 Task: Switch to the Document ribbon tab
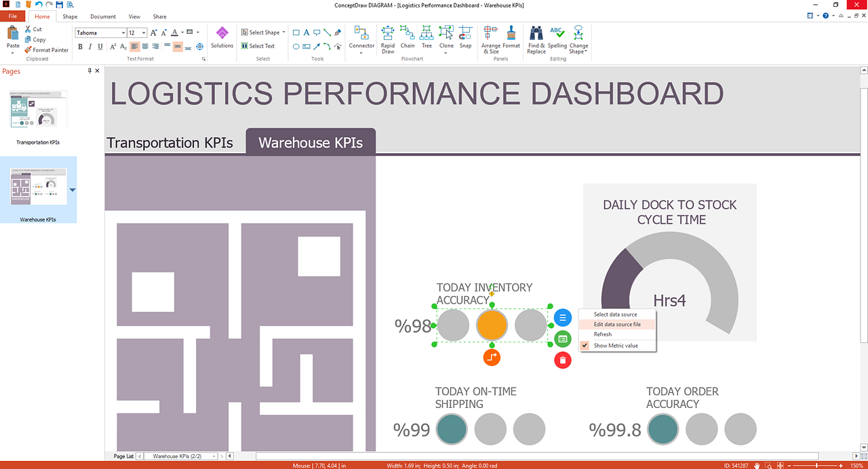(103, 16)
